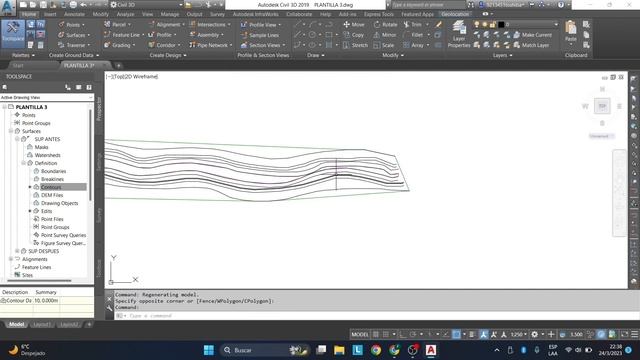Open Layer Properties manager

[x=459, y=34]
